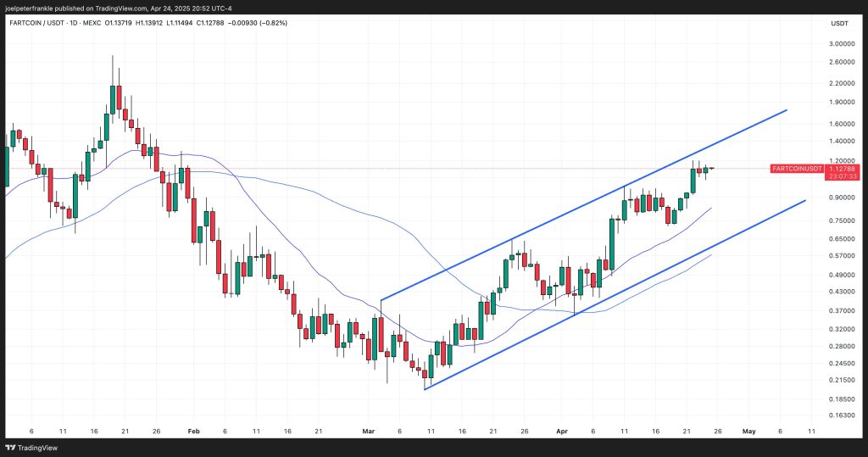This screenshot has width=868, height=457.
Task: Select the 3.00000 price axis label
Action: pos(842,44)
